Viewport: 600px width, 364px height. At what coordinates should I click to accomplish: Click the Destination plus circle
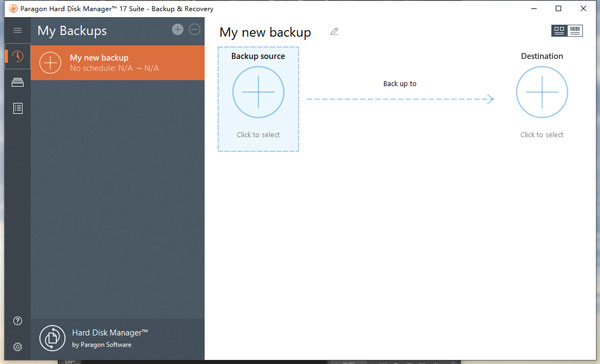(542, 92)
